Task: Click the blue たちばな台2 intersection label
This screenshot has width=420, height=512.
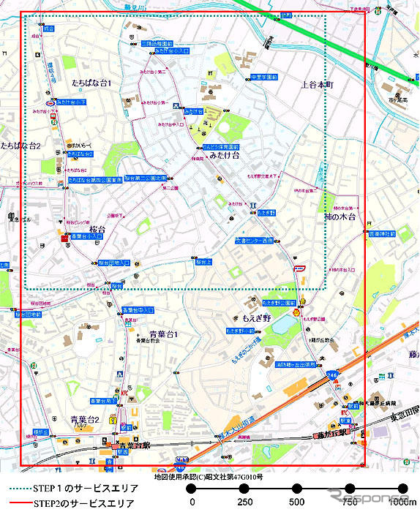Action: point(80,154)
